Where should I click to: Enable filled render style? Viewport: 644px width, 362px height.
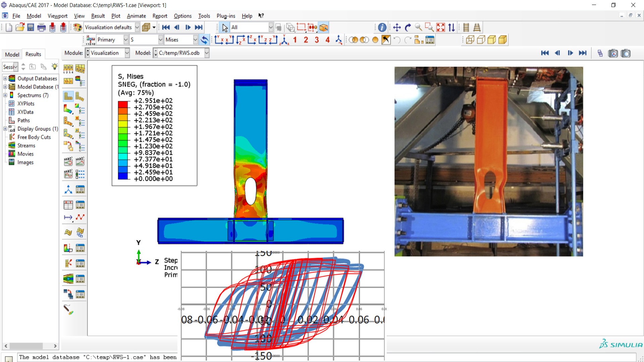[x=492, y=40]
